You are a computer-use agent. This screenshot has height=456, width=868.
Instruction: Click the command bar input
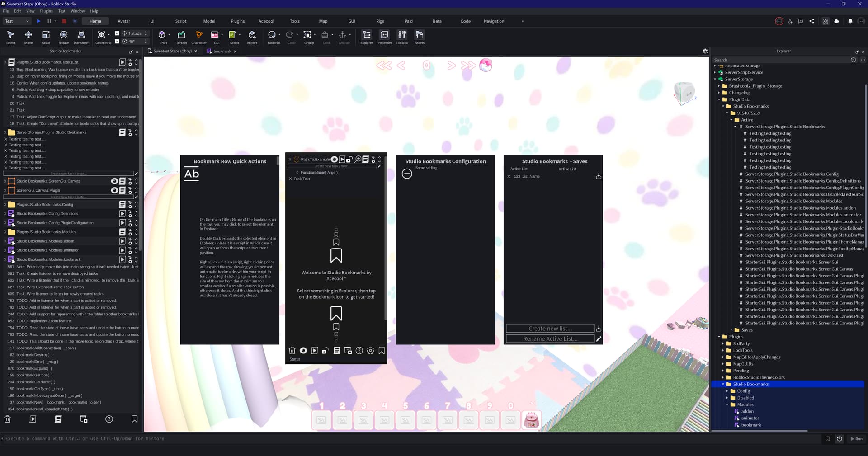tap(411, 439)
